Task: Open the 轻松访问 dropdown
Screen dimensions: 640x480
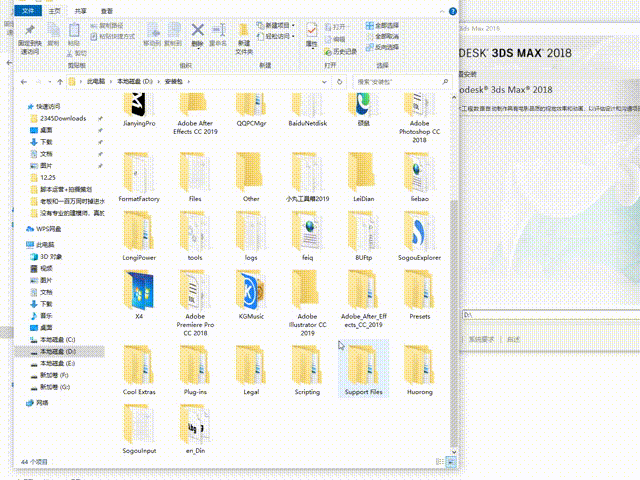Action: (x=276, y=36)
